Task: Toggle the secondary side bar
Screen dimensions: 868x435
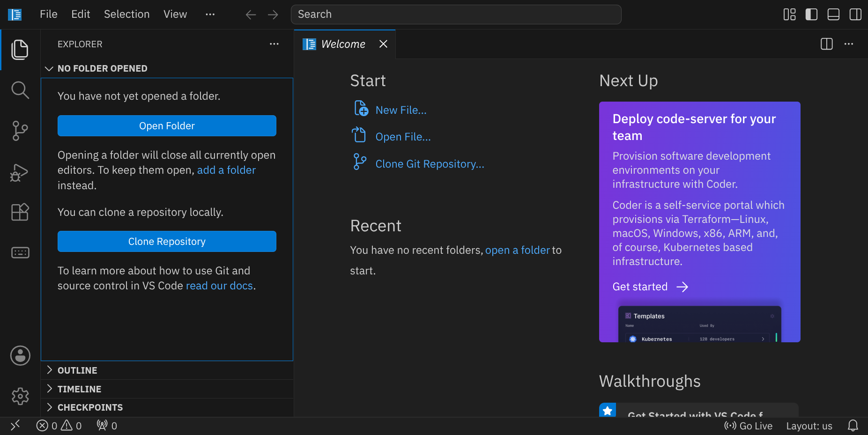Action: 855,15
